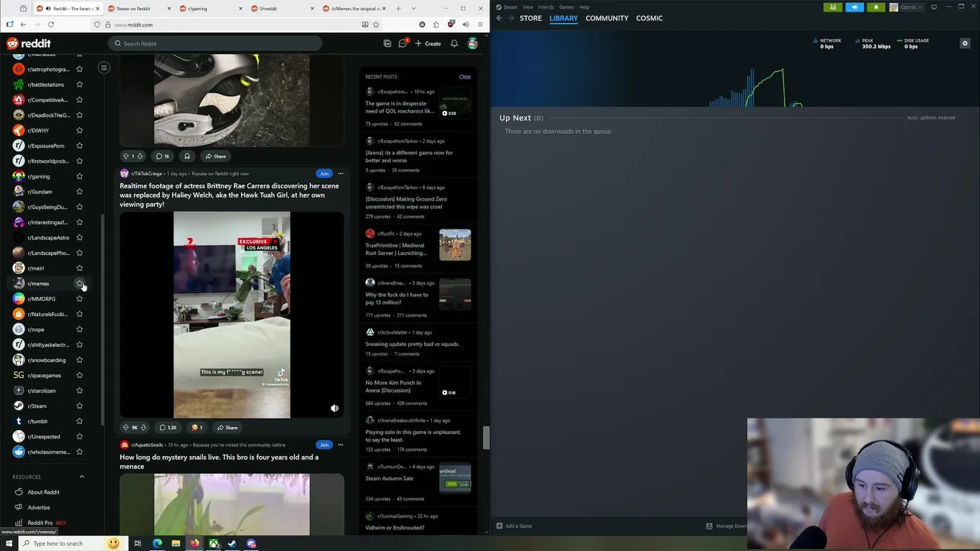
Task: Clear recent posts list
Action: [465, 77]
